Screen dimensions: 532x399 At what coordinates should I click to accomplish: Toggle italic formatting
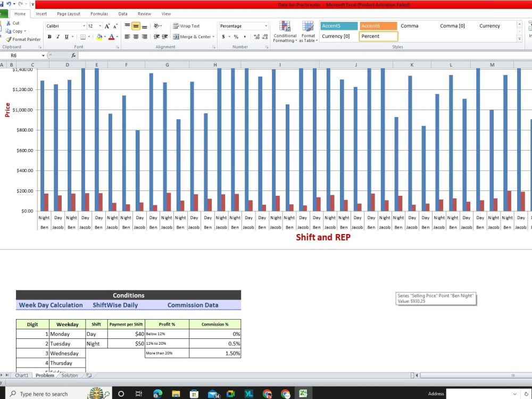pyautogui.click(x=58, y=37)
